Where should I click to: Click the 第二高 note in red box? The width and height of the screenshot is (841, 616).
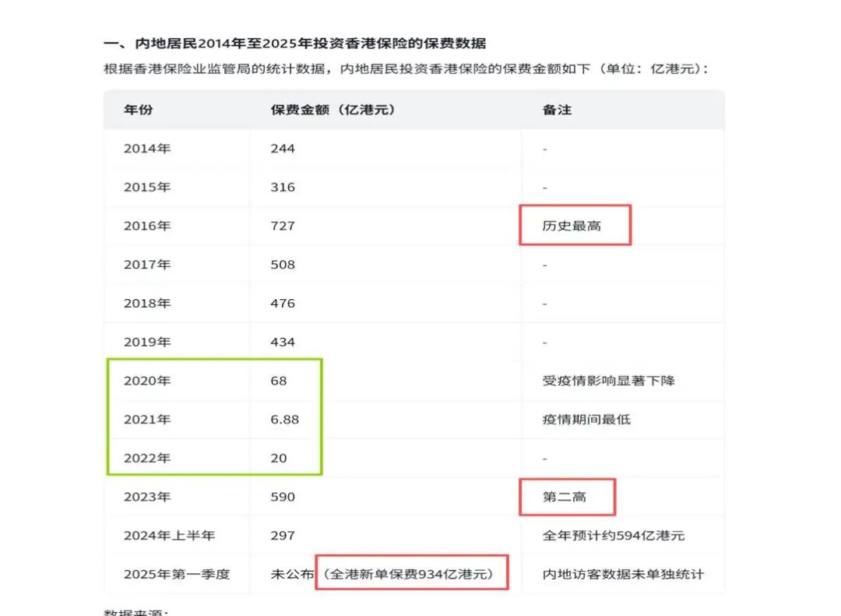565,497
